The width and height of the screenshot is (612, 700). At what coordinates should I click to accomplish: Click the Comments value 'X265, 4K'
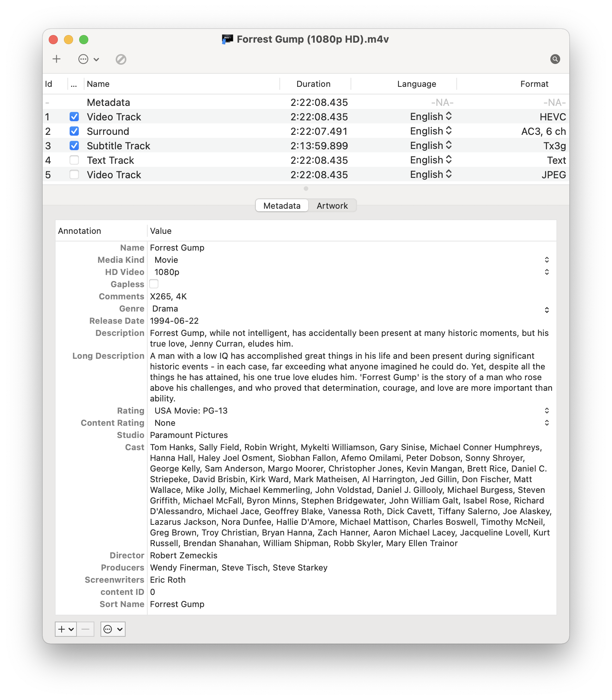168,296
